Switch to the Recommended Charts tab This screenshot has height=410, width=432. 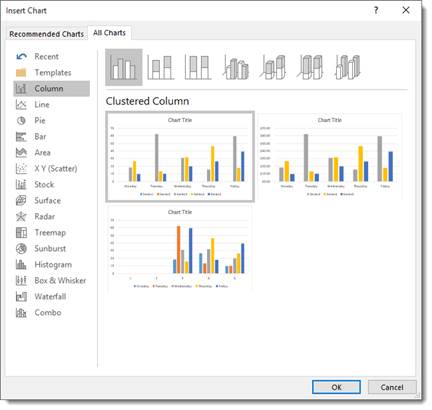(47, 34)
